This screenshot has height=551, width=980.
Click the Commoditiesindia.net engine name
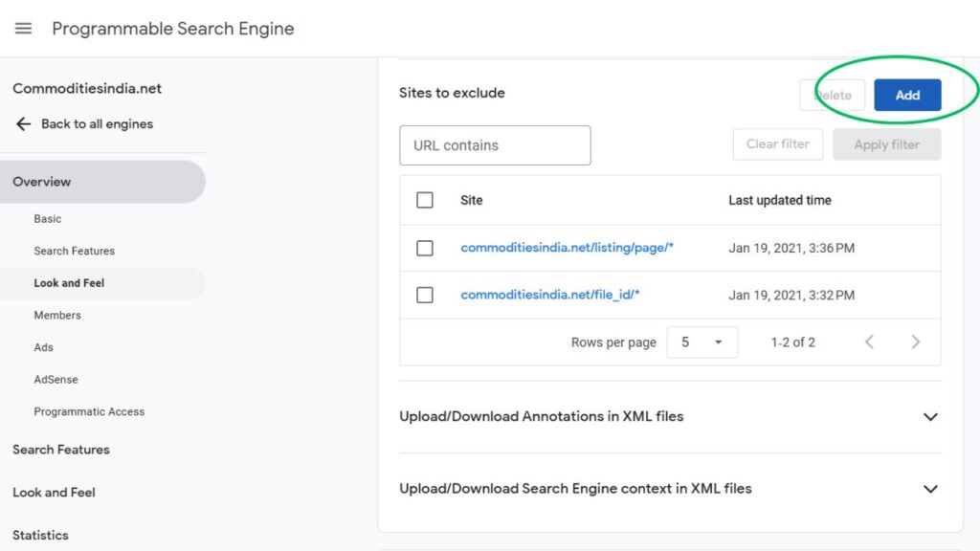tap(87, 89)
